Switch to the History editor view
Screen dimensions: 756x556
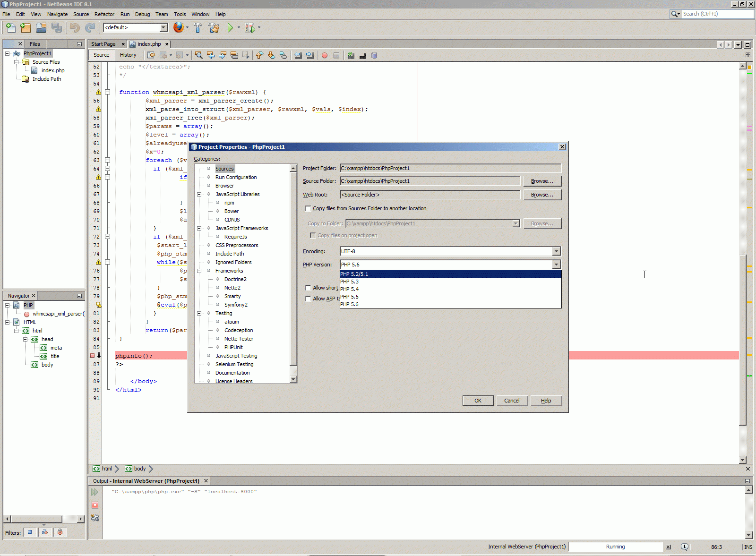coord(128,55)
